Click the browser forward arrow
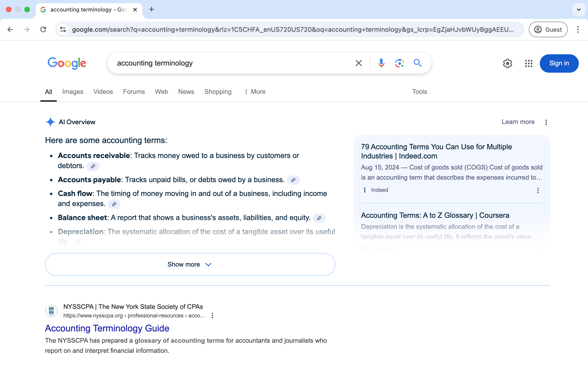The width and height of the screenshot is (588, 368). click(x=26, y=29)
